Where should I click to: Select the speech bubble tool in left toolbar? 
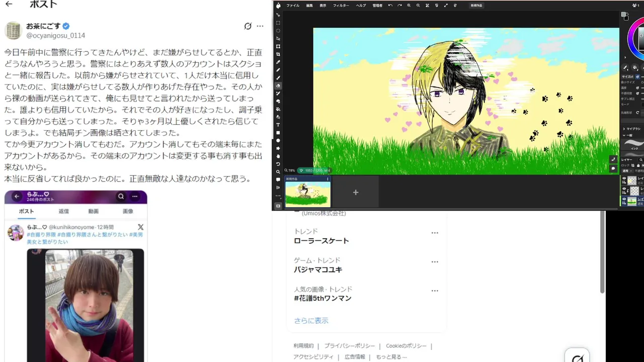pyautogui.click(x=278, y=179)
